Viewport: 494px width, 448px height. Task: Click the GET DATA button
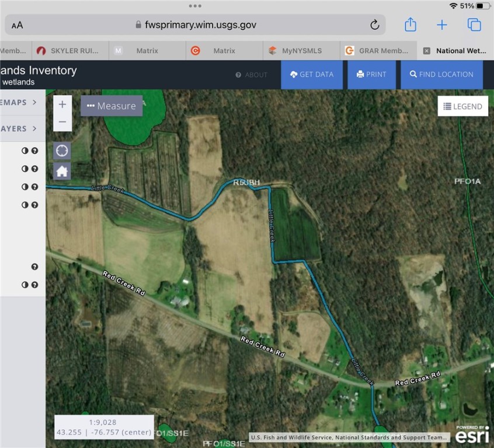(311, 75)
